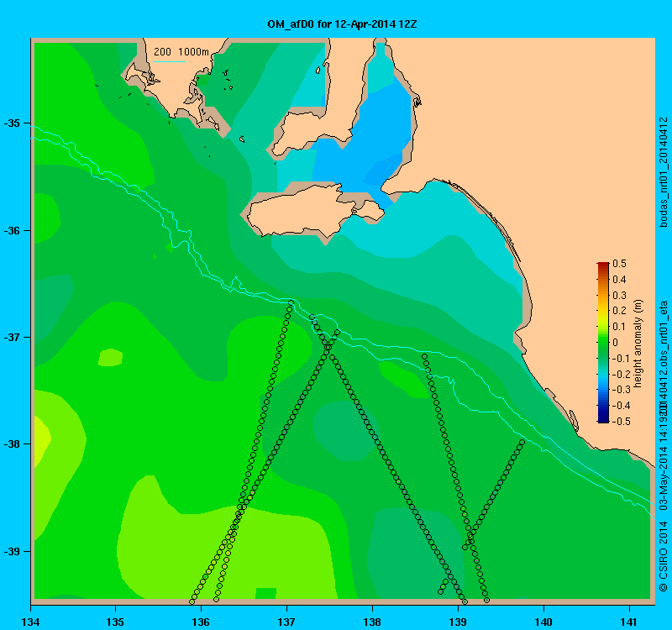Click the -35 latitude tick label
This screenshot has height=630, width=672.
pos(12,123)
